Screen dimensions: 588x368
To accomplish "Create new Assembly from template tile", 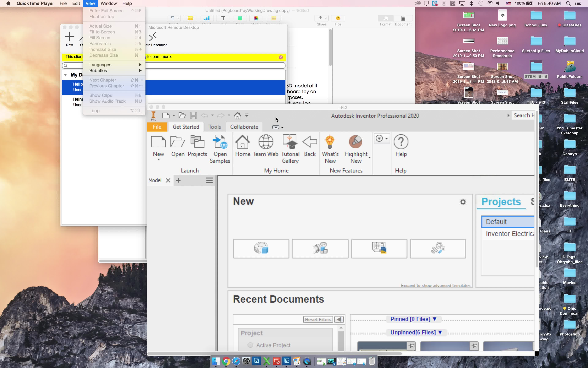I will click(320, 249).
